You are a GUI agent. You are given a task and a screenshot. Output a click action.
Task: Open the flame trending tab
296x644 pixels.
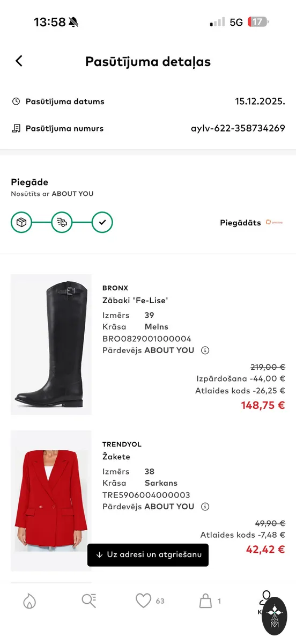pos(29,601)
